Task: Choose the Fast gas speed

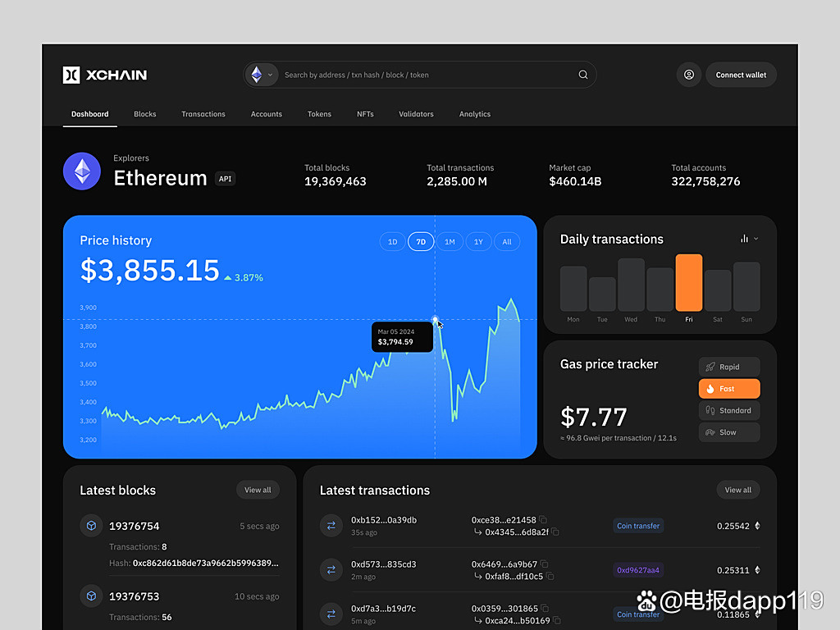Action: click(729, 389)
